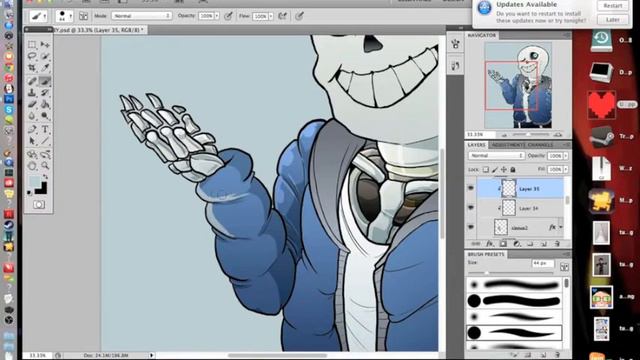640x360 pixels.
Task: Switch to the Adjustments tab
Action: click(508, 145)
